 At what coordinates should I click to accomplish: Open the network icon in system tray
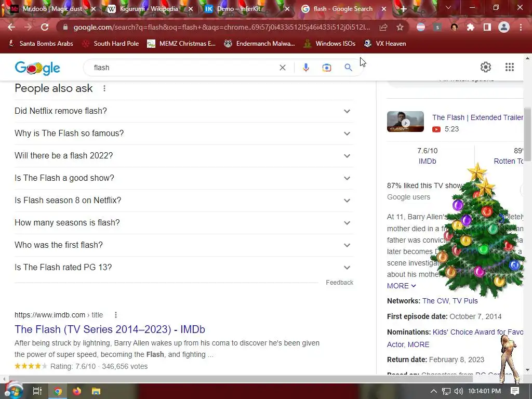[x=446, y=391]
